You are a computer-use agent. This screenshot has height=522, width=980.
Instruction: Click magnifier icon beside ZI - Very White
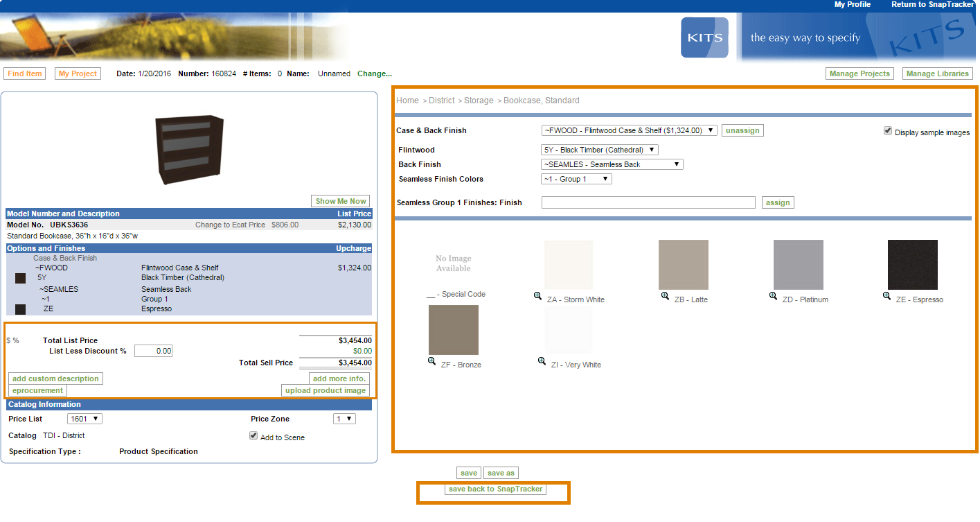click(542, 361)
